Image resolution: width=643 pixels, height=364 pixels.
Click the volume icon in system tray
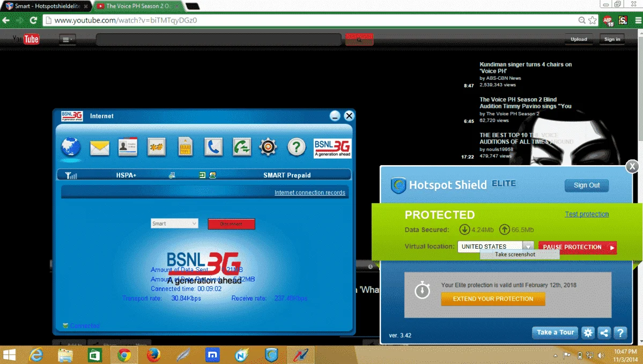tap(601, 356)
